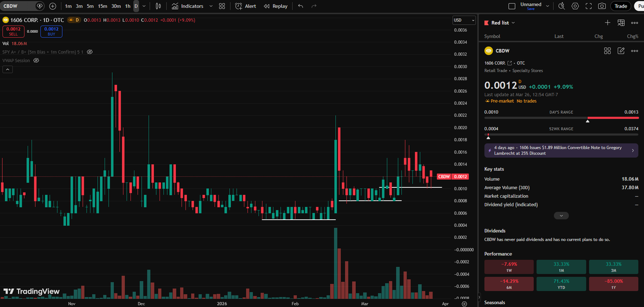Click the Seasonals section heading
The width and height of the screenshot is (644, 307).
[494, 302]
